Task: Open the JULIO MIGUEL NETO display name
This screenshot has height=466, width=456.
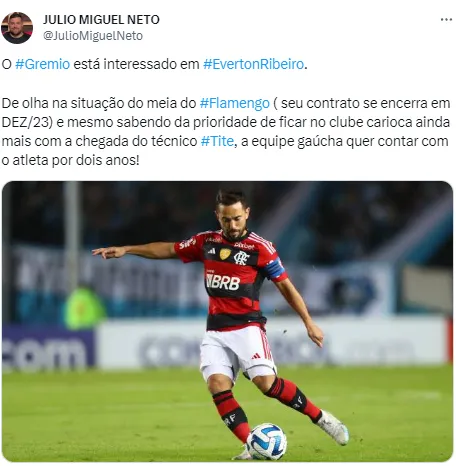Action: pyautogui.click(x=101, y=20)
